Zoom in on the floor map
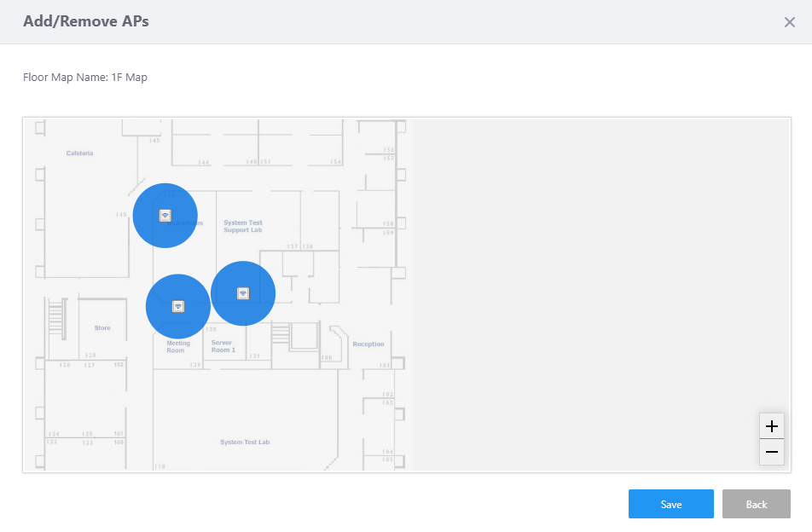This screenshot has width=812, height=532. click(x=772, y=426)
